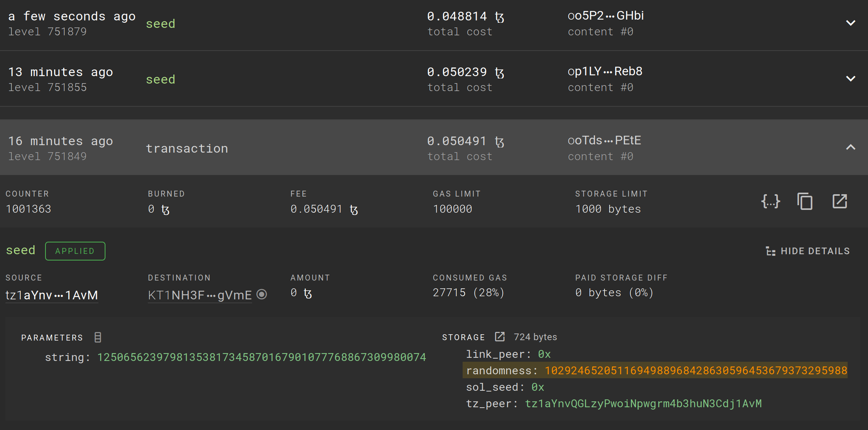This screenshot has width=868, height=430.
Task: Click the parameters string value
Action: [261, 357]
